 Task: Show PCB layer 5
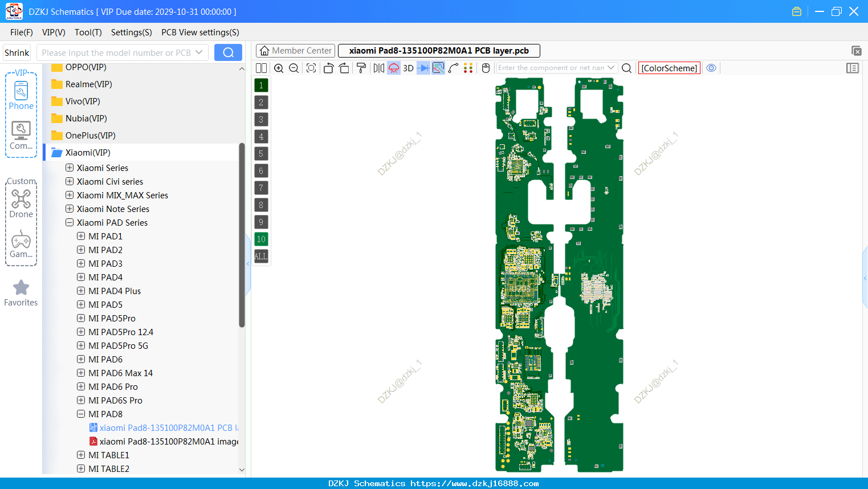[x=261, y=154]
